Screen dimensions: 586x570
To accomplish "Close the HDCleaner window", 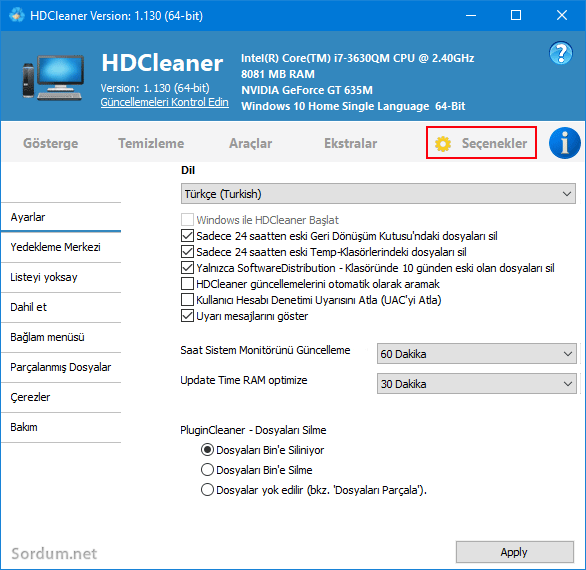I will [x=562, y=15].
